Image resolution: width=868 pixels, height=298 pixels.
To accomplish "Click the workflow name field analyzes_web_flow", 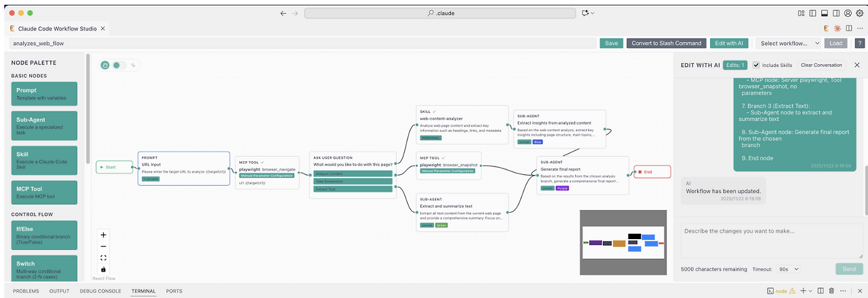I will (302, 43).
